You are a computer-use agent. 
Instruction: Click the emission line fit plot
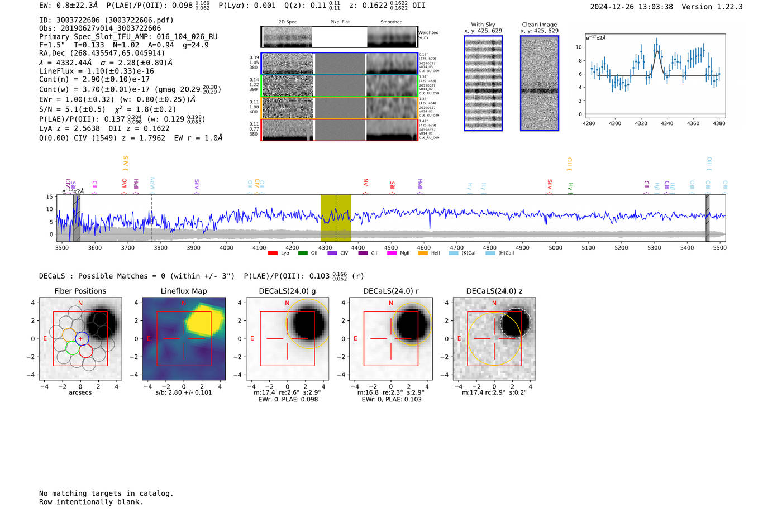[x=655, y=76]
